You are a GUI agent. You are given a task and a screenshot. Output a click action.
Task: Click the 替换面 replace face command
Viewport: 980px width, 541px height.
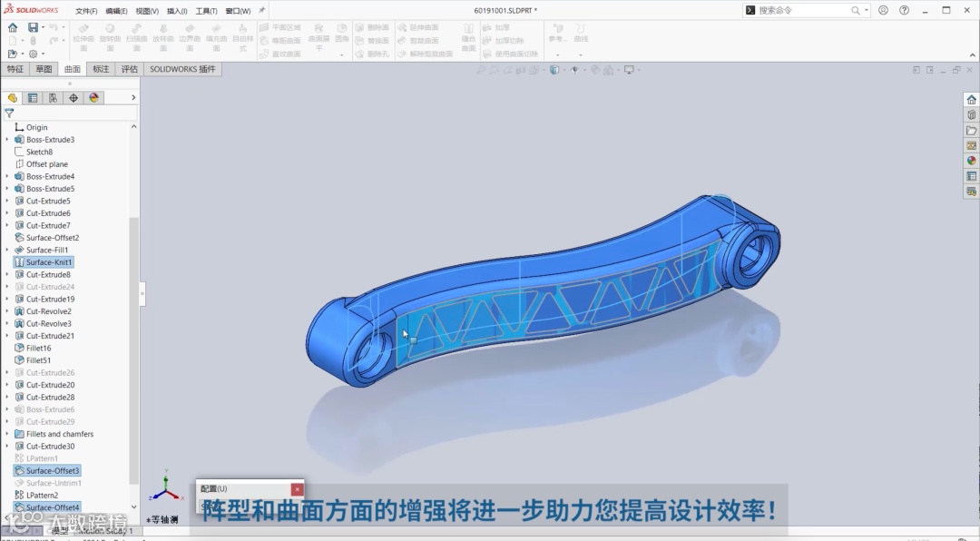click(373, 41)
